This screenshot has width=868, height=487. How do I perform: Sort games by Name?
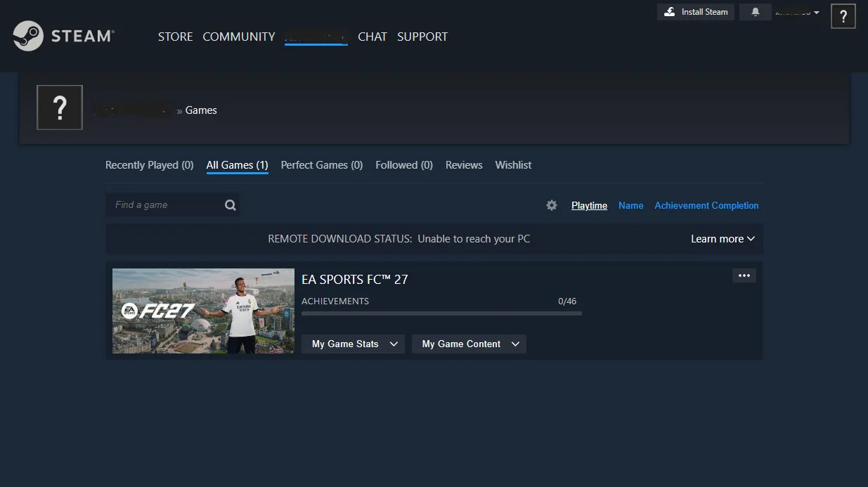point(630,205)
